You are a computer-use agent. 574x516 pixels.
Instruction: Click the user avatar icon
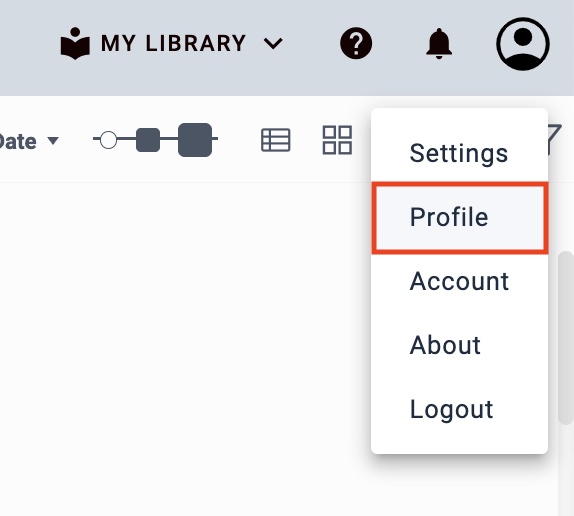point(523,44)
